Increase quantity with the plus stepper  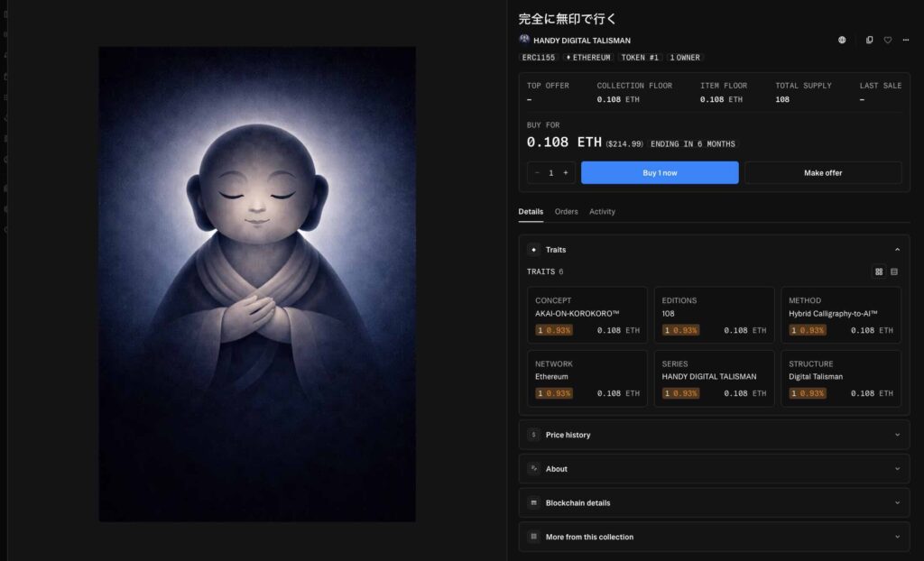[x=566, y=172]
